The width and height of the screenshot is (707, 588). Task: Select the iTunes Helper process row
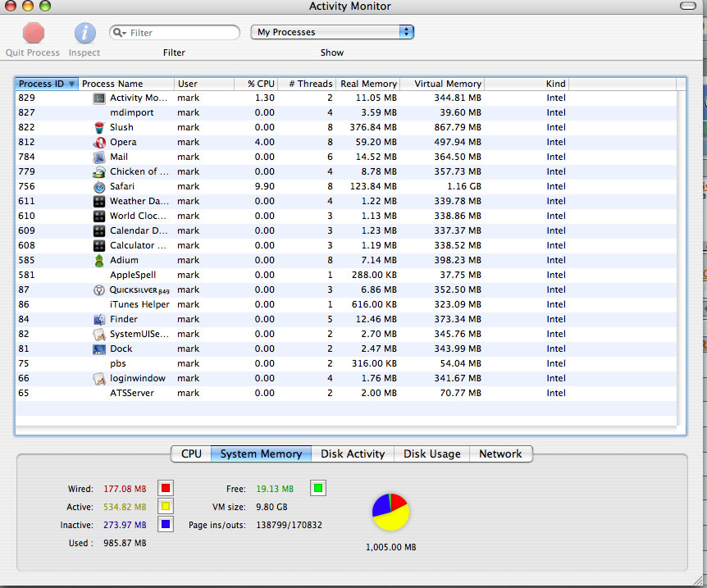(346, 305)
